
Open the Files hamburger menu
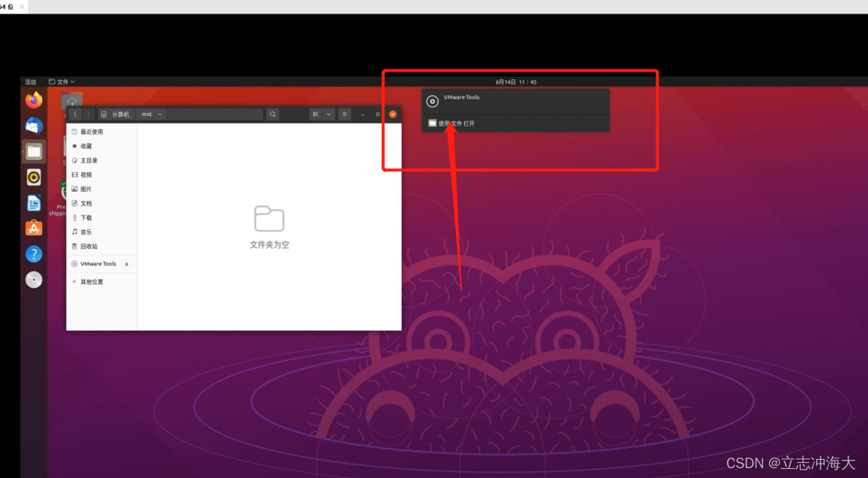coord(344,114)
